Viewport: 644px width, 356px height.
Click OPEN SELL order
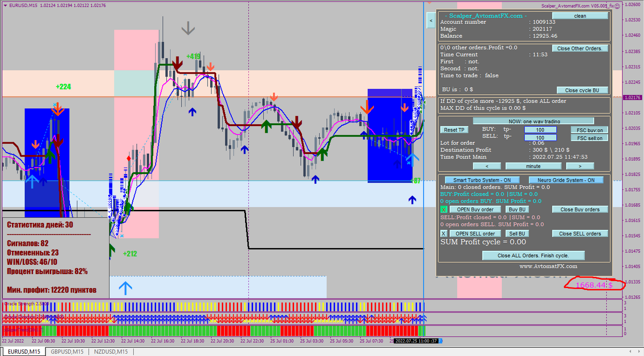coord(475,233)
